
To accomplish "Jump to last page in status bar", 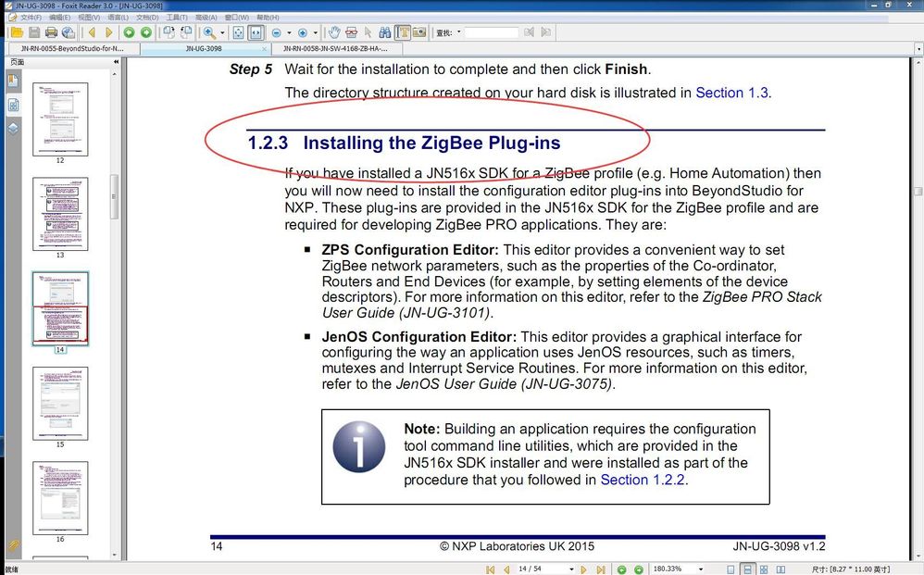I will point(601,569).
